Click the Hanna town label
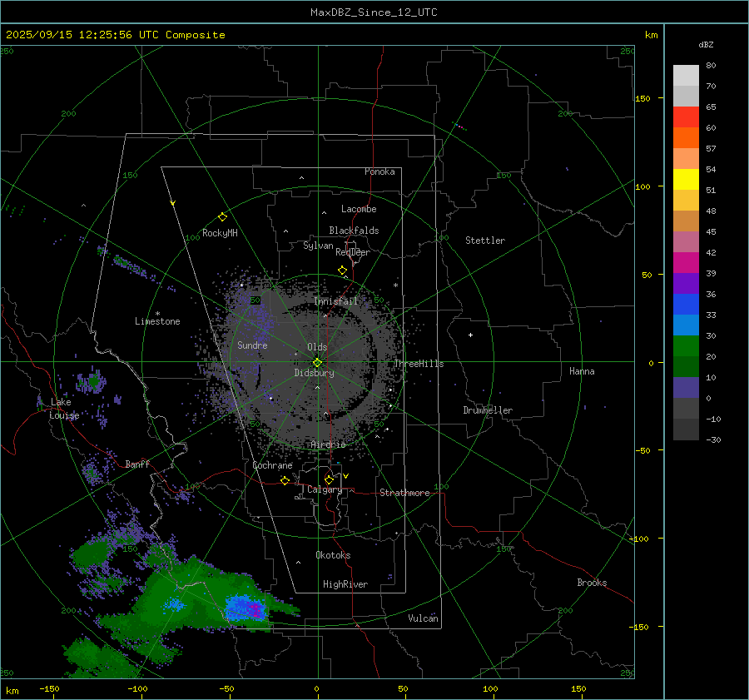The image size is (749, 700). coord(582,371)
